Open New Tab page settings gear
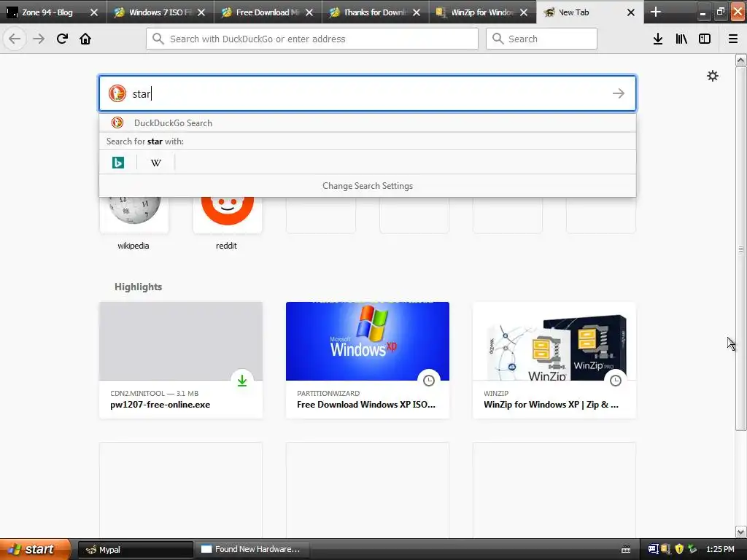747x560 pixels. (x=713, y=76)
